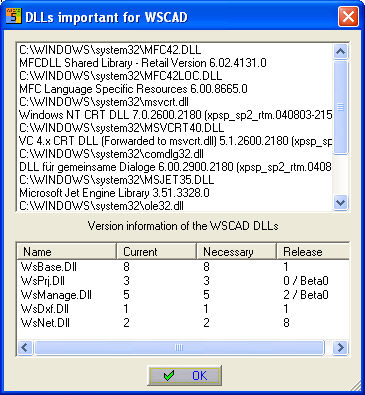Screen dimensions: 365x395
Task: Click the MFC42.DLL path line
Action: pos(110,50)
